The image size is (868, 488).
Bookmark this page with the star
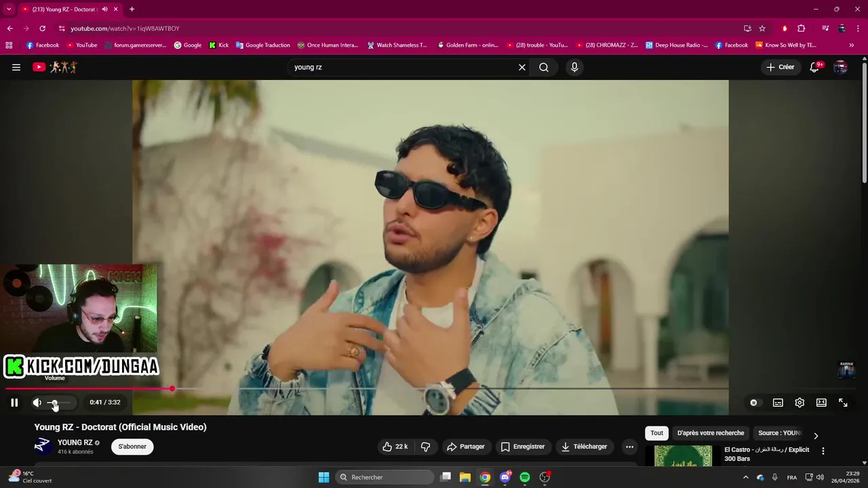(x=762, y=28)
